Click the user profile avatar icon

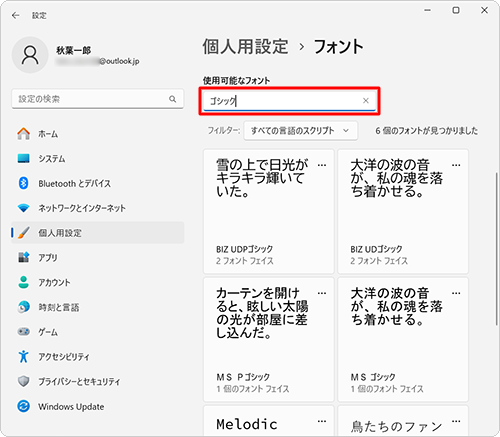[x=30, y=55]
